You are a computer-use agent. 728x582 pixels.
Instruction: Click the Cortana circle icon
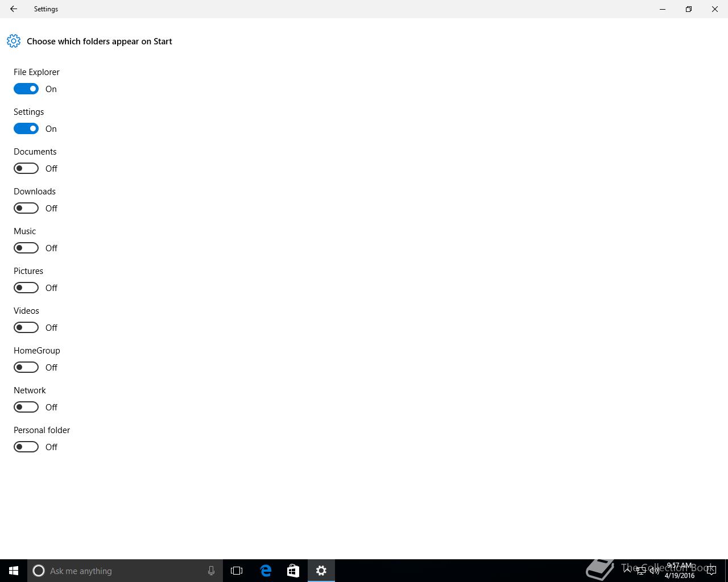pyautogui.click(x=39, y=571)
